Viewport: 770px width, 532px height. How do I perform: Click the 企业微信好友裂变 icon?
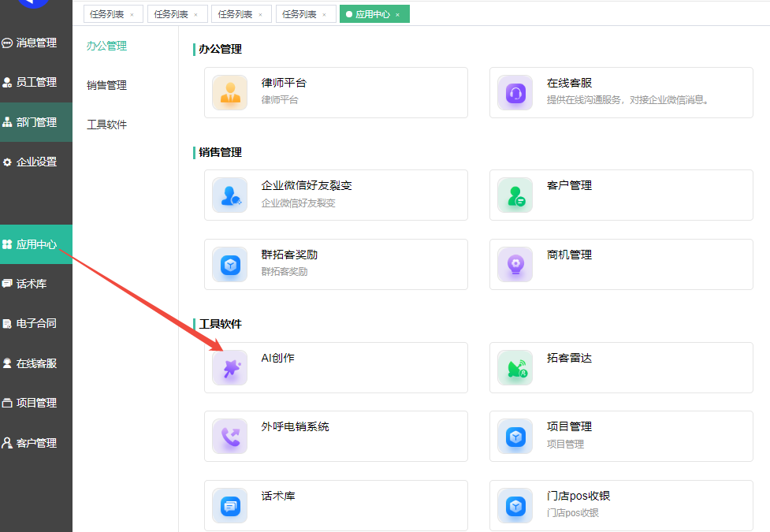coord(230,195)
